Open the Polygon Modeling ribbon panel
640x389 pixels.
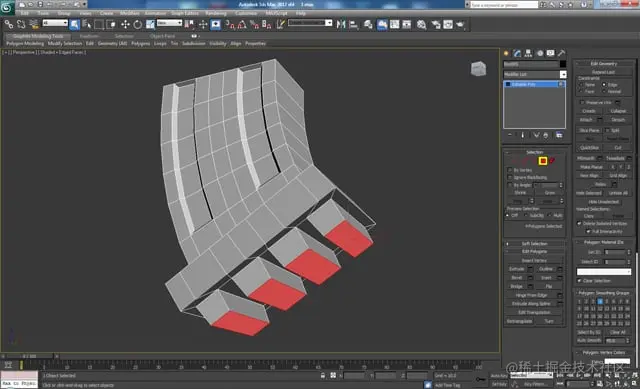[x=25, y=43]
